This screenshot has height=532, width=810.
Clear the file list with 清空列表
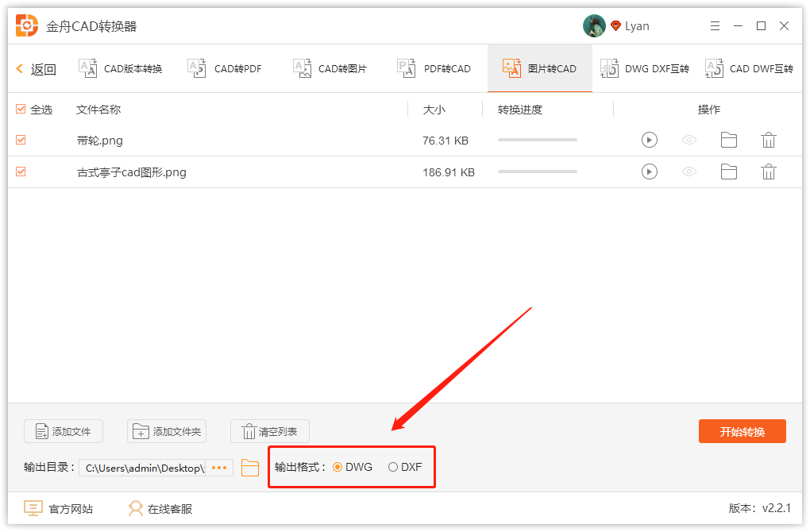(269, 431)
